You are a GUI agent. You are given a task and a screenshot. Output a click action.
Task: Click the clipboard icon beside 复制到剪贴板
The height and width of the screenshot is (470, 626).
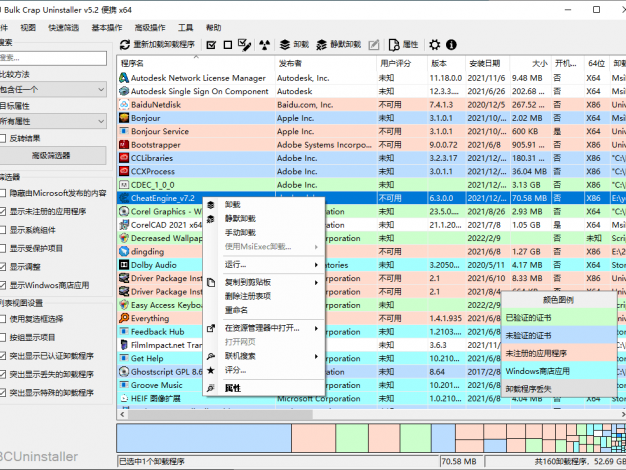211,282
